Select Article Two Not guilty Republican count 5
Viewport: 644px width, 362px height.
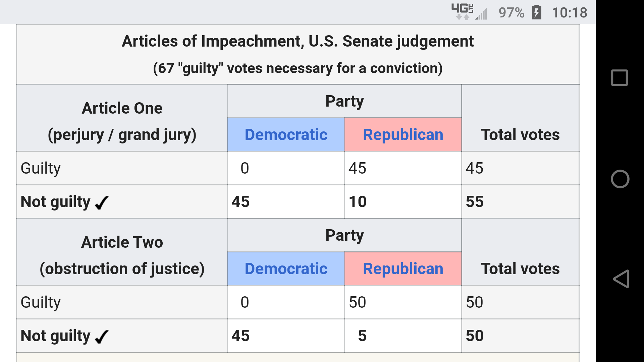click(362, 336)
